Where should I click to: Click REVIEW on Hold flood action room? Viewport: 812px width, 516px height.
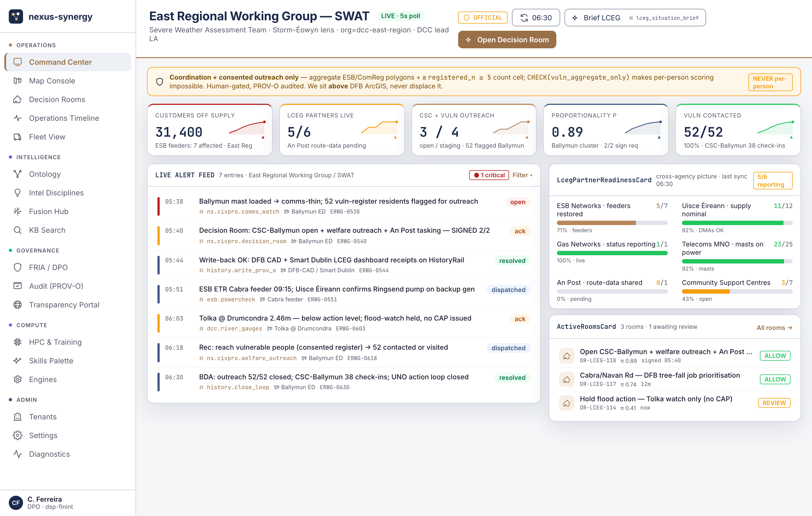point(774,403)
